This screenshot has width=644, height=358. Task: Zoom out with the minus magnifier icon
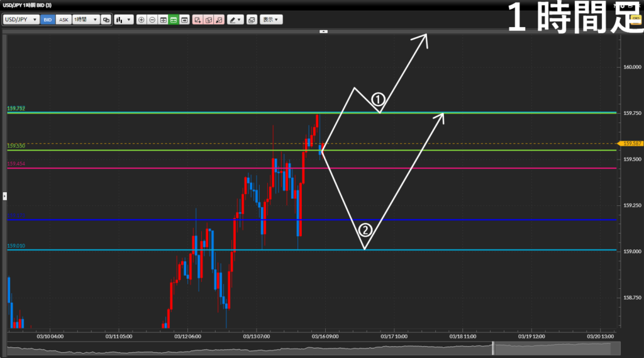coord(152,19)
